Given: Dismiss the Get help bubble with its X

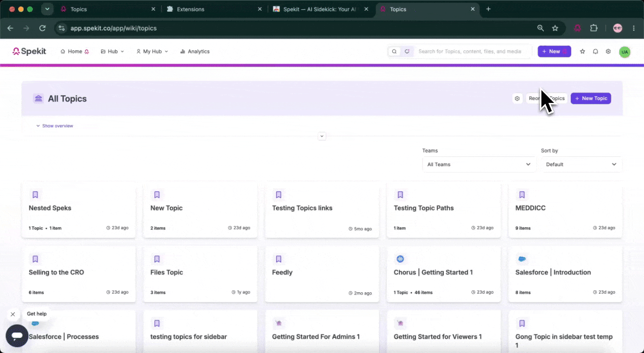Looking at the screenshot, I should (x=13, y=314).
